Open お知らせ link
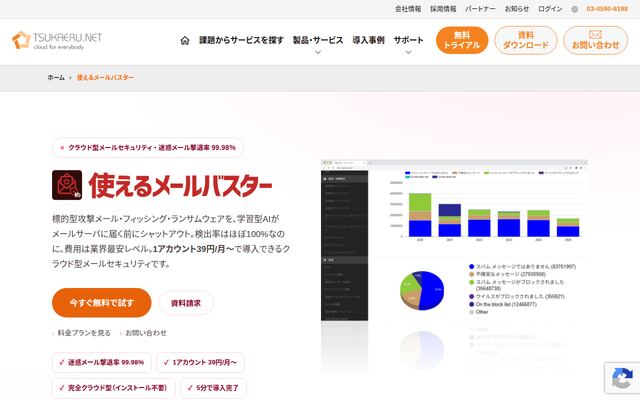 click(517, 9)
